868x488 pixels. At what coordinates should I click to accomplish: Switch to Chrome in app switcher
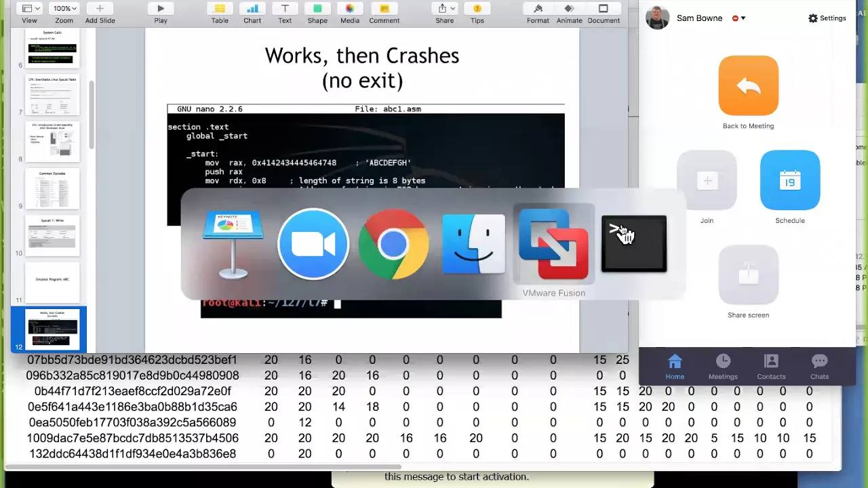point(393,244)
